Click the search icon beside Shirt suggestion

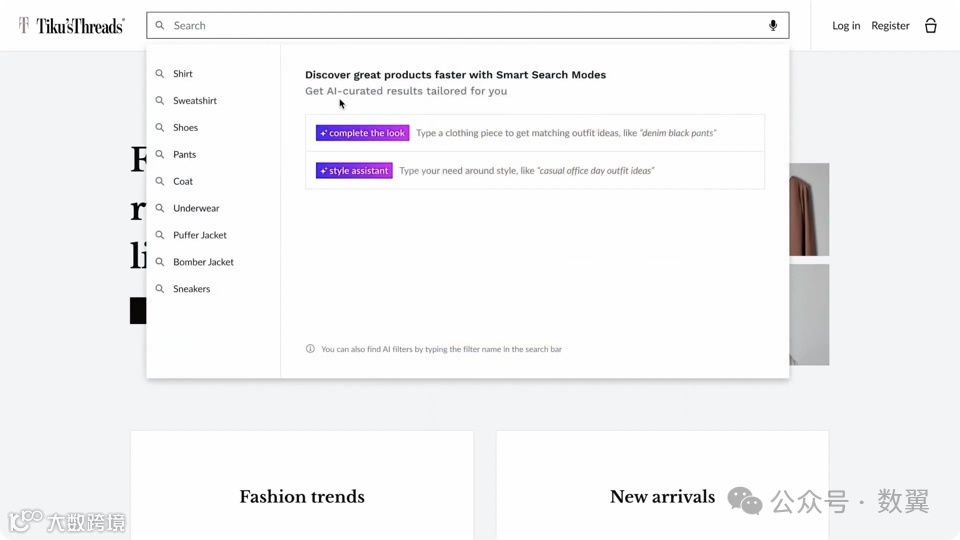pyautogui.click(x=160, y=74)
